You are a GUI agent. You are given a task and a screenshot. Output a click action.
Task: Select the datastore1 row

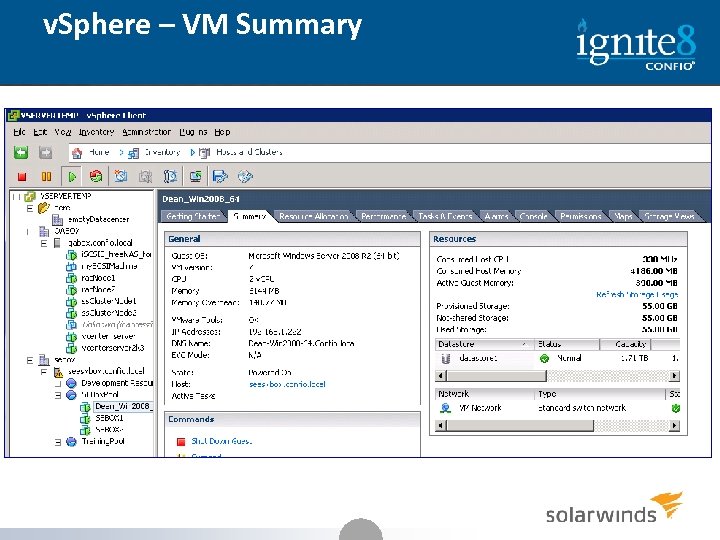[x=557, y=359]
